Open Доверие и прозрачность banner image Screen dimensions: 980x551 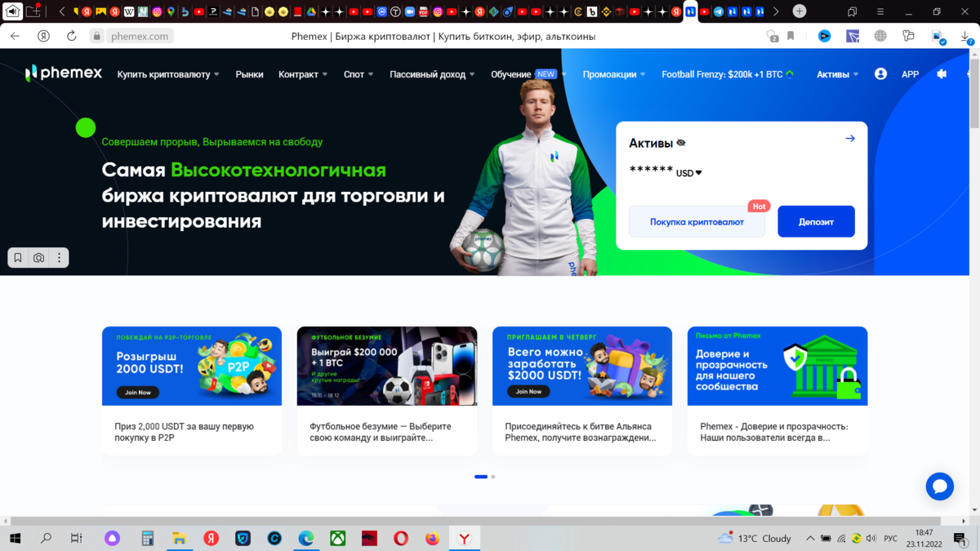(777, 366)
